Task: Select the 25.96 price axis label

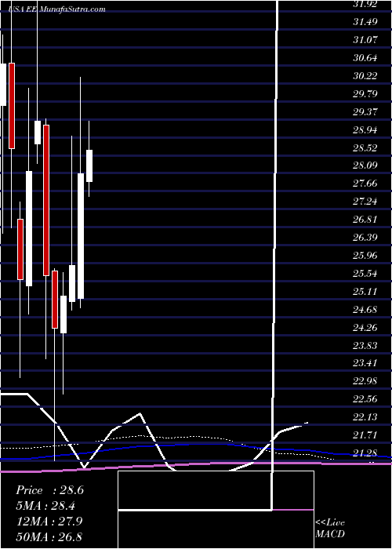Action: pyautogui.click(x=365, y=255)
